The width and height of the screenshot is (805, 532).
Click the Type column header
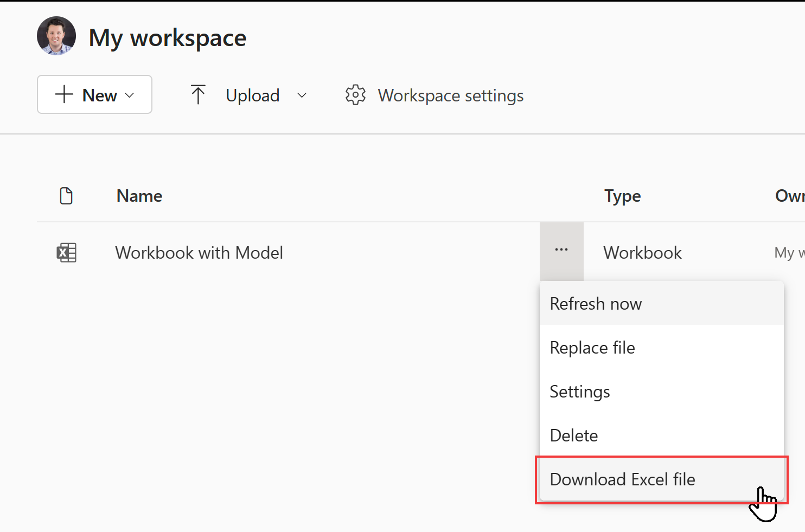click(622, 196)
